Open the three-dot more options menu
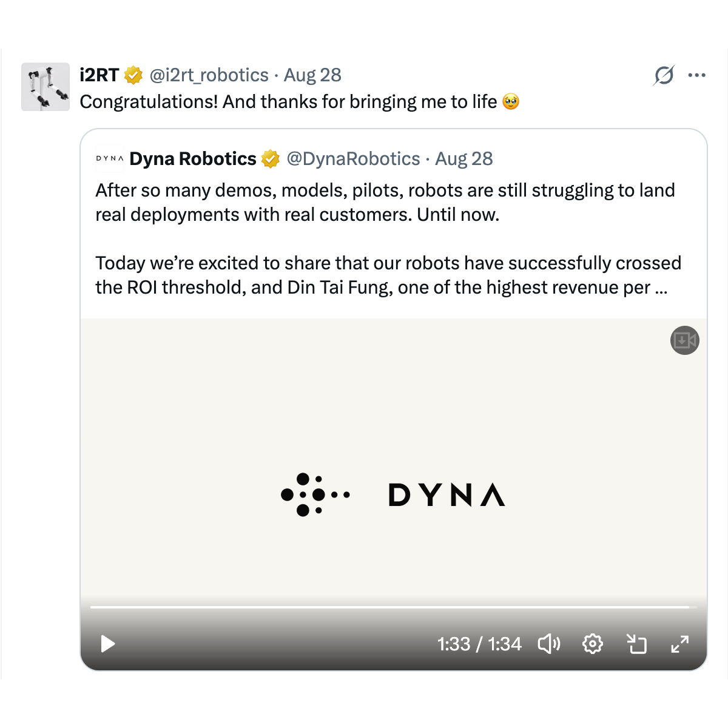728x728 pixels. click(696, 75)
